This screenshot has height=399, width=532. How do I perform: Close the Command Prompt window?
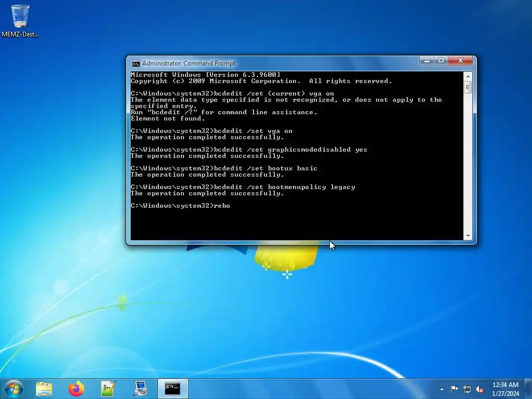460,60
